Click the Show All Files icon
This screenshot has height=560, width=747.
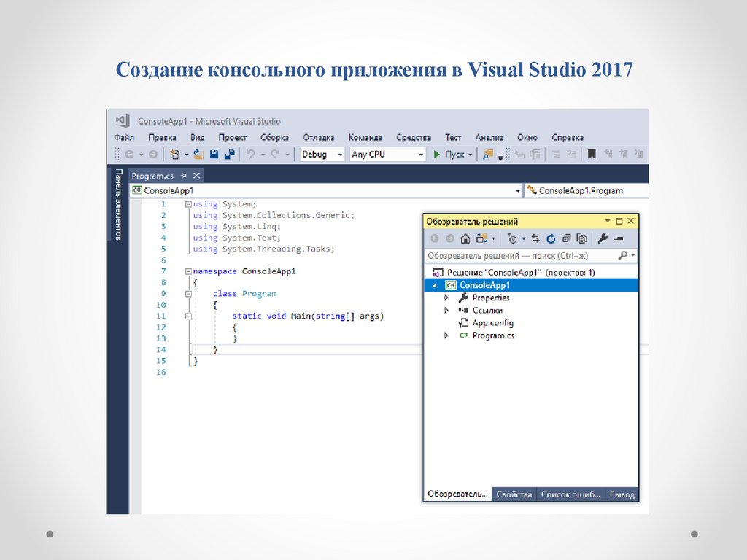[581, 238]
